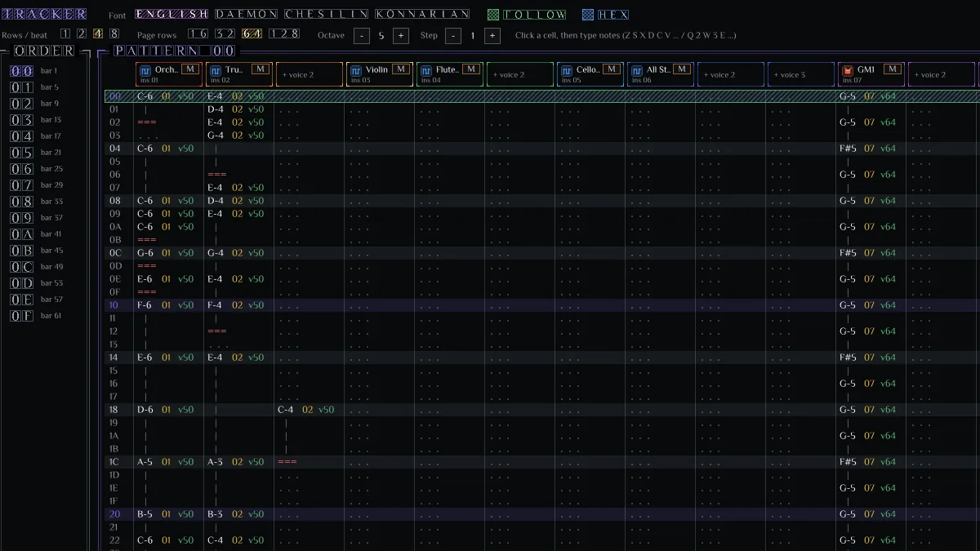Viewport: 980px width, 551px height.
Task: Click the B-5 note in row 20
Action: [x=145, y=514]
